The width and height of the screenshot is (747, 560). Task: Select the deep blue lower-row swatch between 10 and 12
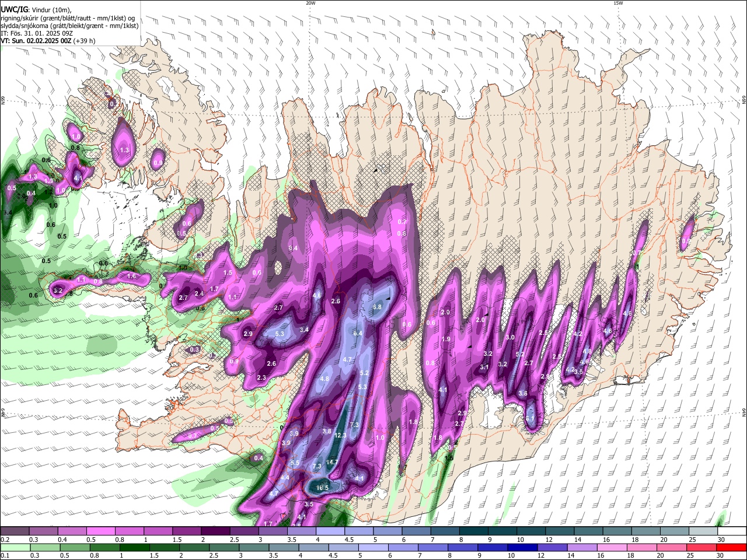tap(522, 547)
